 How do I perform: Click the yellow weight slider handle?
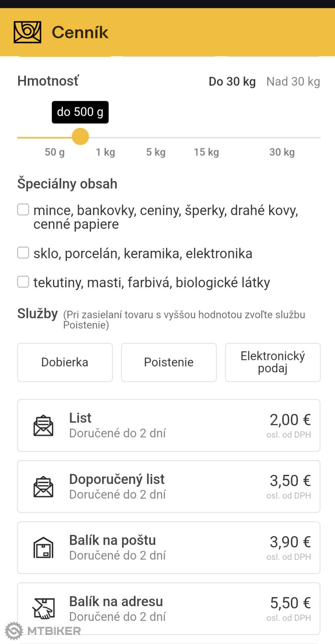[x=80, y=137]
